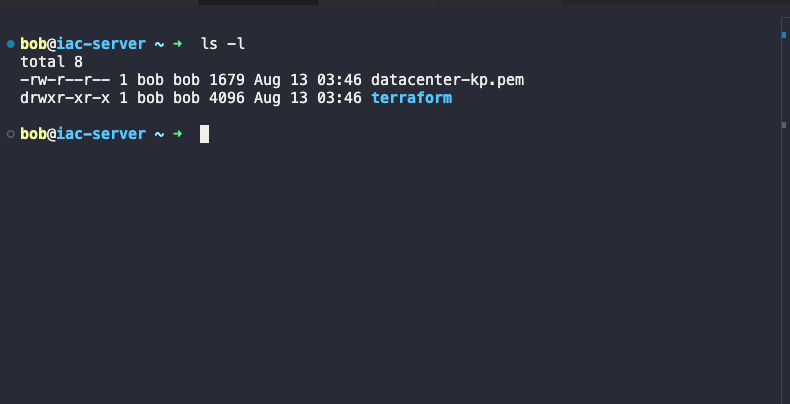The width and height of the screenshot is (790, 404).
Task: Click the blue marker in the scrollbar overview
Action: click(x=784, y=35)
